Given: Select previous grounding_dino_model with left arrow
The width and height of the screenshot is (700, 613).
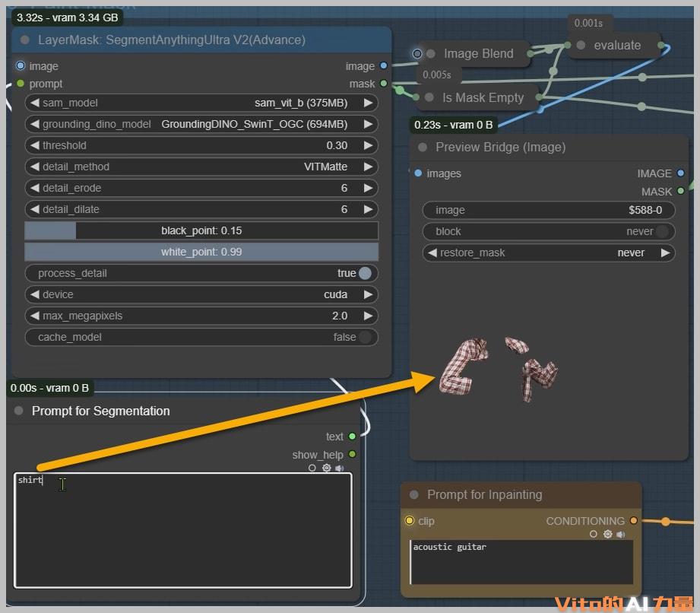Looking at the screenshot, I should (x=34, y=124).
